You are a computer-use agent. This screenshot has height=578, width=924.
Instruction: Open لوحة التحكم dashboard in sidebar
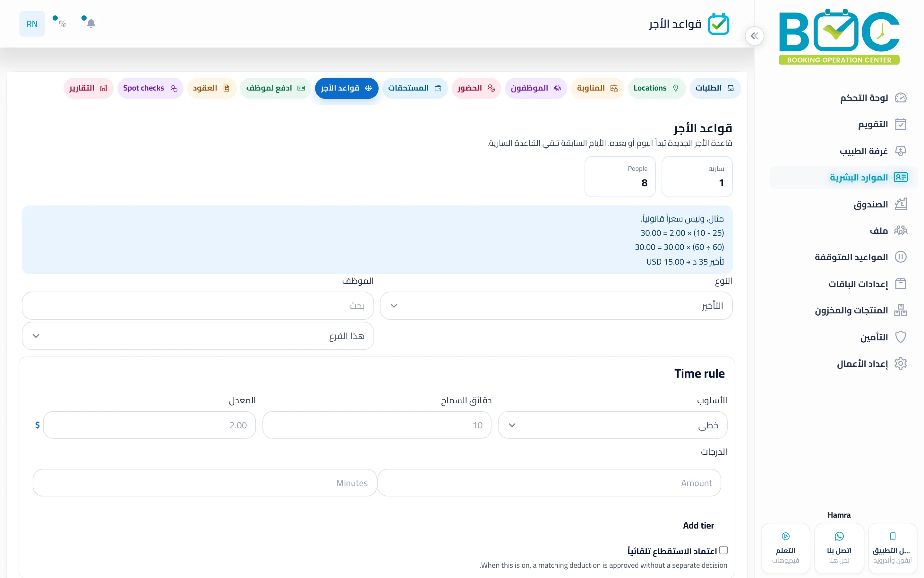(x=843, y=98)
